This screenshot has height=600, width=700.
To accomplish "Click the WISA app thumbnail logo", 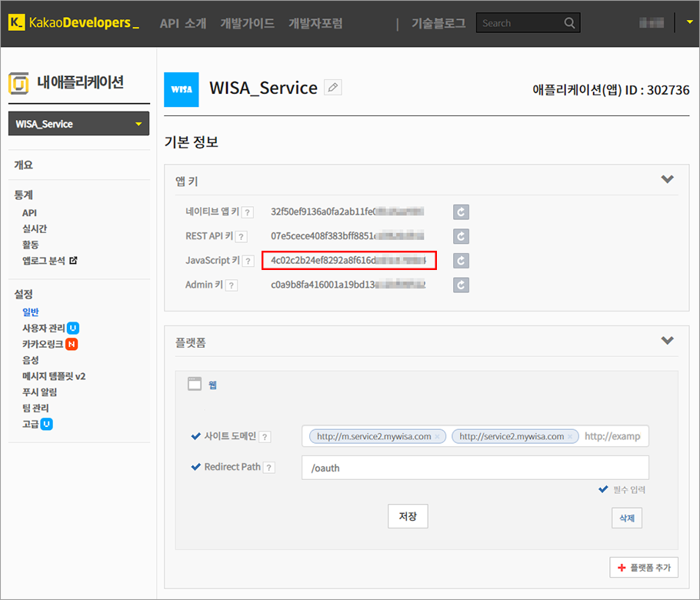I will [x=182, y=89].
